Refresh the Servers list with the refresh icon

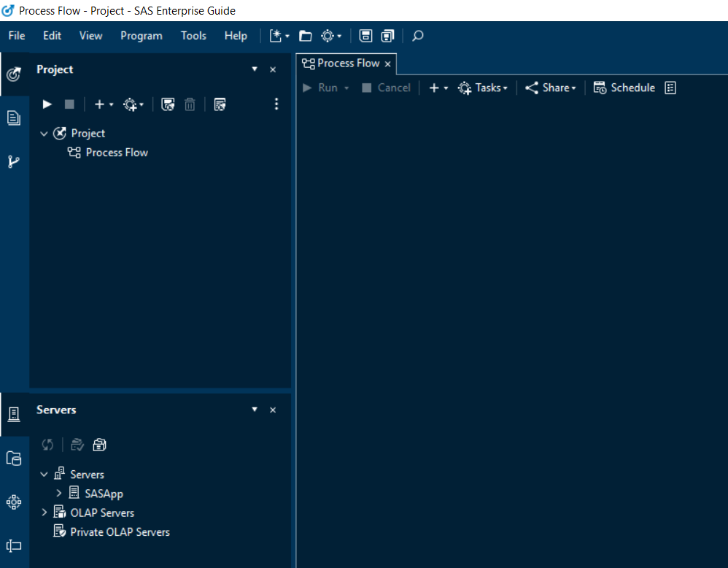47,444
